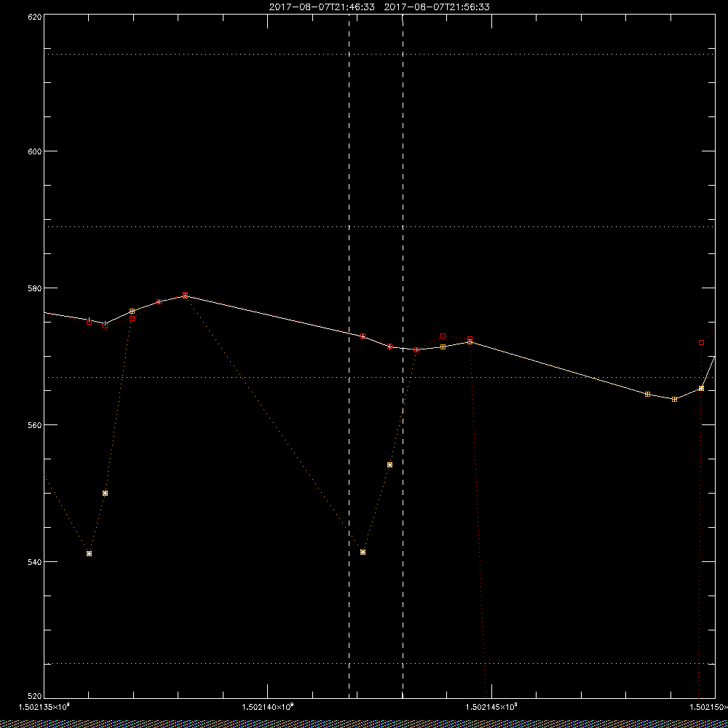This screenshot has width=728, height=728.
Task: Click the y-axis label 520
Action: coord(35,696)
